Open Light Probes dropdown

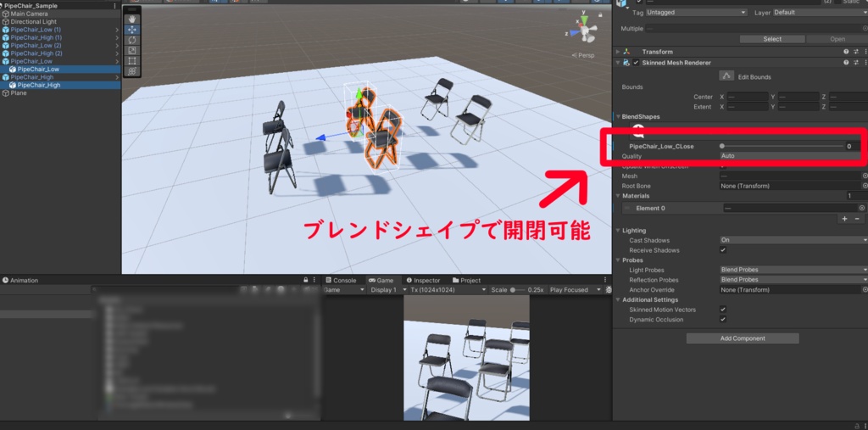coord(793,270)
